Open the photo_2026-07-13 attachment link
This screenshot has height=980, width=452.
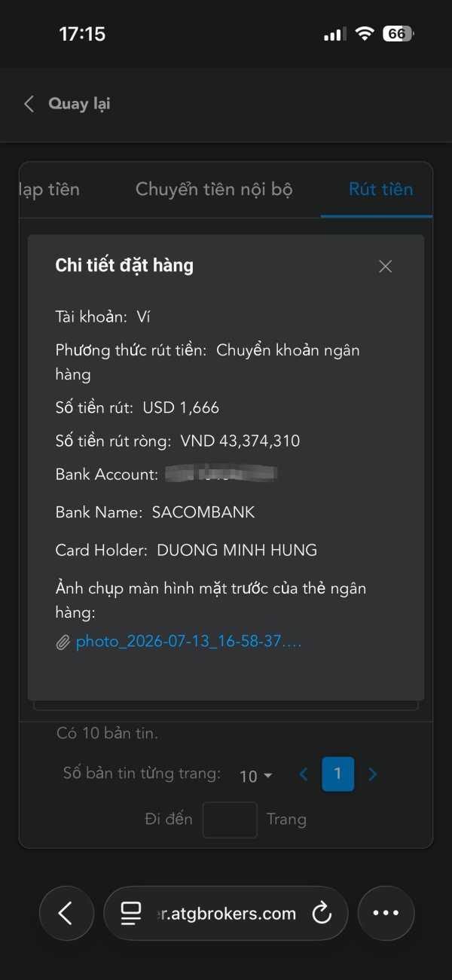click(x=188, y=642)
